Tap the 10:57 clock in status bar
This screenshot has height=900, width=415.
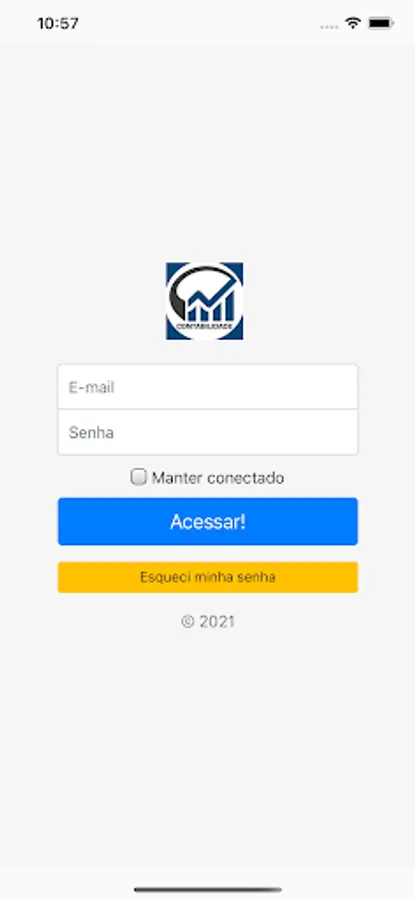[58, 24]
